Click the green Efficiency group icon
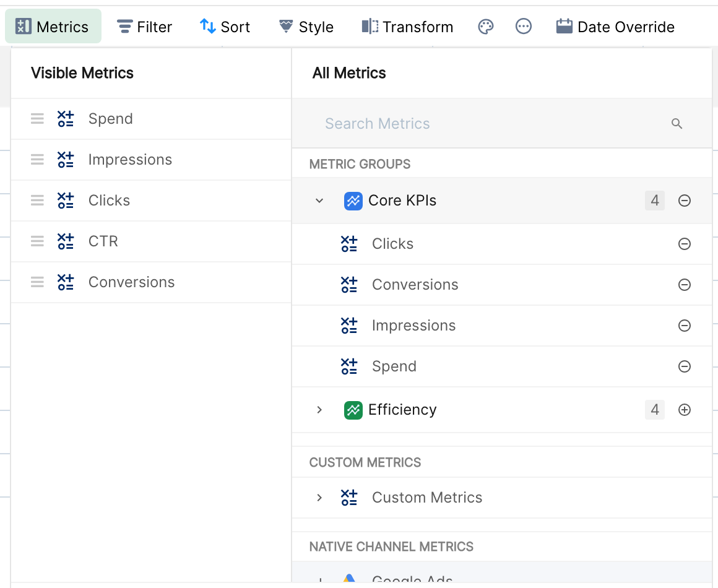Image resolution: width=718 pixels, height=588 pixels. click(x=353, y=410)
